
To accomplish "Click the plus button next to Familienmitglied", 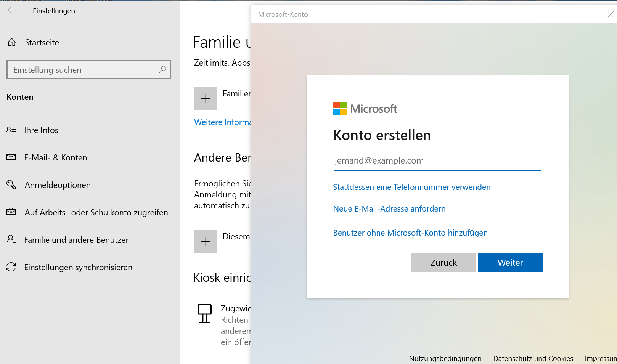I will pyautogui.click(x=206, y=98).
